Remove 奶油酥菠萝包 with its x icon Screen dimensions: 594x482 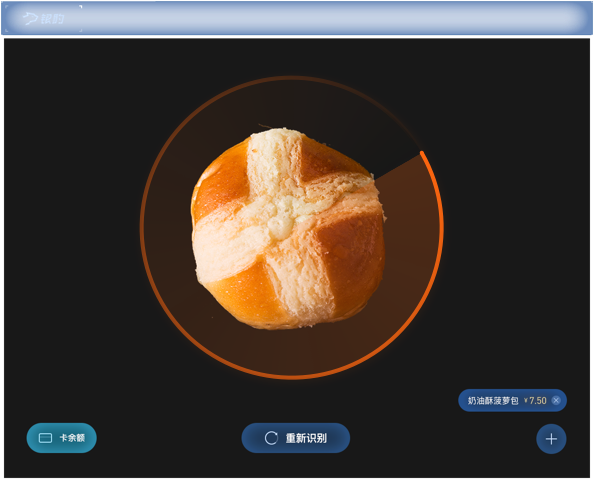pyautogui.click(x=556, y=401)
